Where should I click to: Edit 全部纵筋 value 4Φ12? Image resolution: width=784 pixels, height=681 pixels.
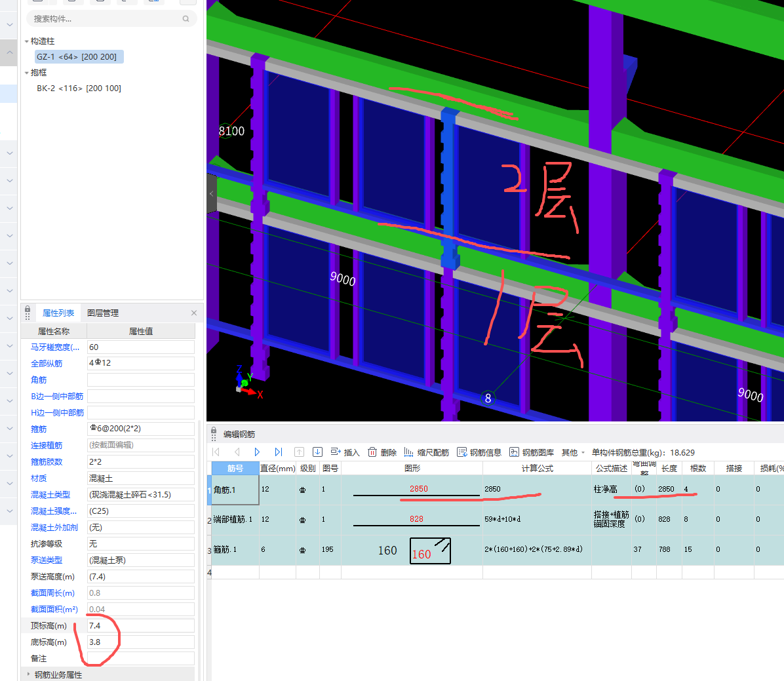pyautogui.click(x=140, y=363)
